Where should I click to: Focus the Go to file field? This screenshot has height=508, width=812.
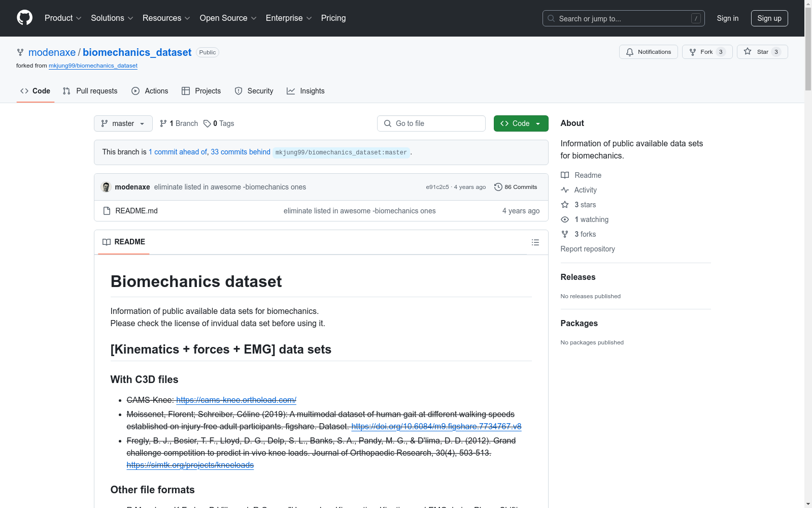431,123
